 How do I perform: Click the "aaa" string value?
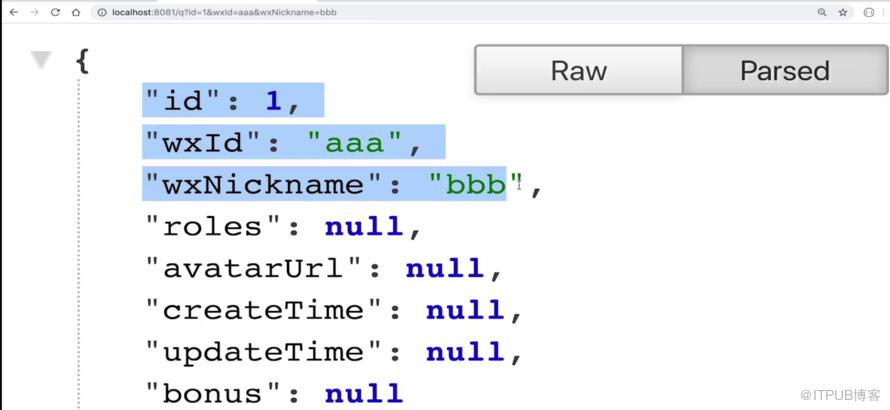pos(354,144)
